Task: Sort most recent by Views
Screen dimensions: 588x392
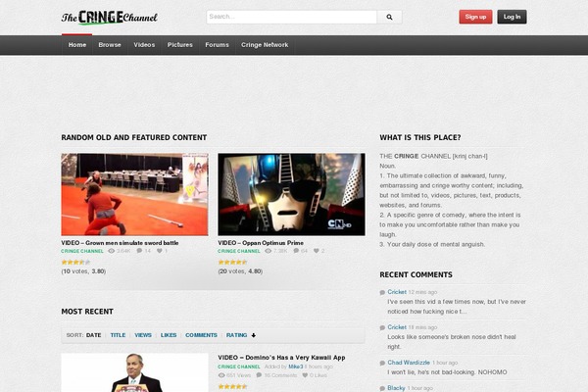Action: tap(143, 335)
